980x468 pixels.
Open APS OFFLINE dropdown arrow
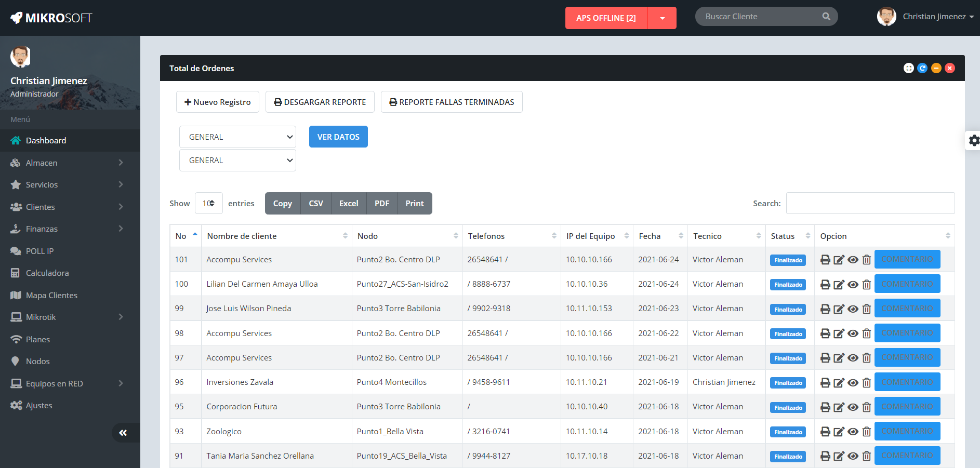662,18
